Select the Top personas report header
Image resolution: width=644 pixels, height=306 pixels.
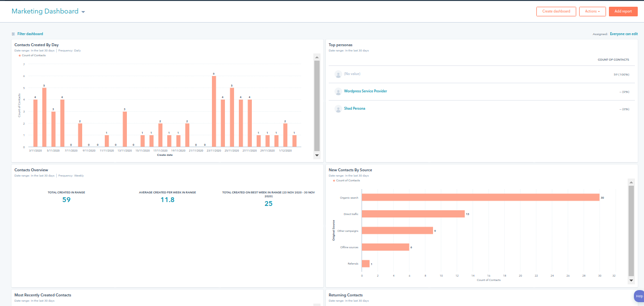340,44
